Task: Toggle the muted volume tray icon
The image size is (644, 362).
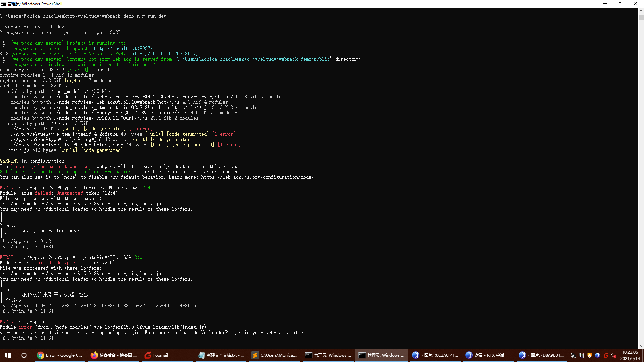Action: (x=613, y=355)
